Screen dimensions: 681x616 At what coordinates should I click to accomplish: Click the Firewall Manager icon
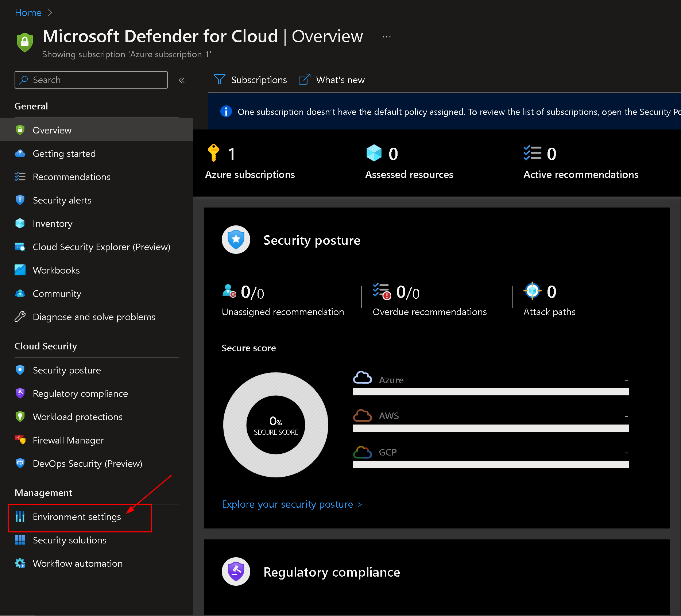(x=20, y=440)
